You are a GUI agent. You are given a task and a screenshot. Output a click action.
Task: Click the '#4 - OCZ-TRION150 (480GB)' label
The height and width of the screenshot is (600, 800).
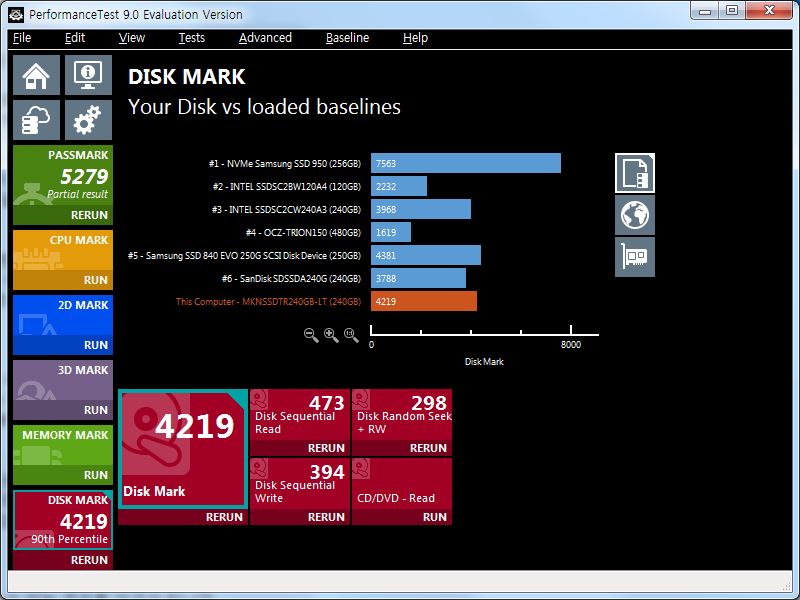pyautogui.click(x=304, y=233)
